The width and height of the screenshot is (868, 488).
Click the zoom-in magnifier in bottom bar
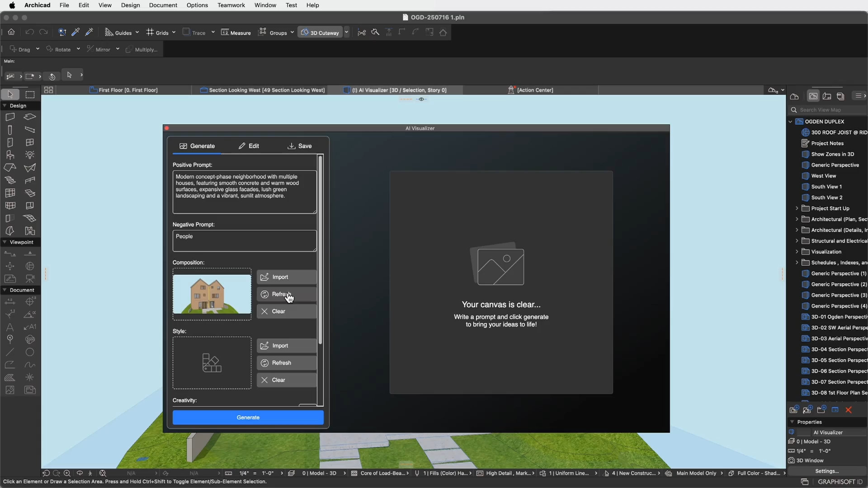(67, 473)
